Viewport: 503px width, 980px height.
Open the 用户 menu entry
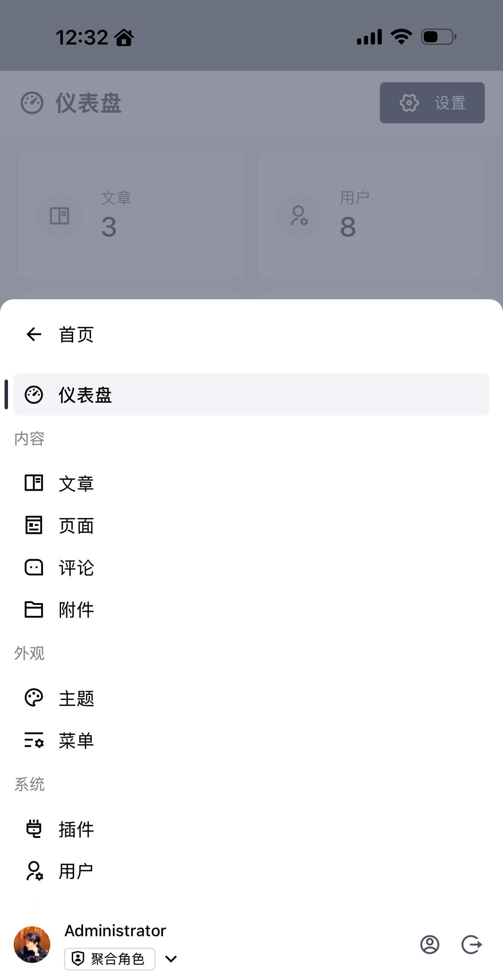point(76,871)
